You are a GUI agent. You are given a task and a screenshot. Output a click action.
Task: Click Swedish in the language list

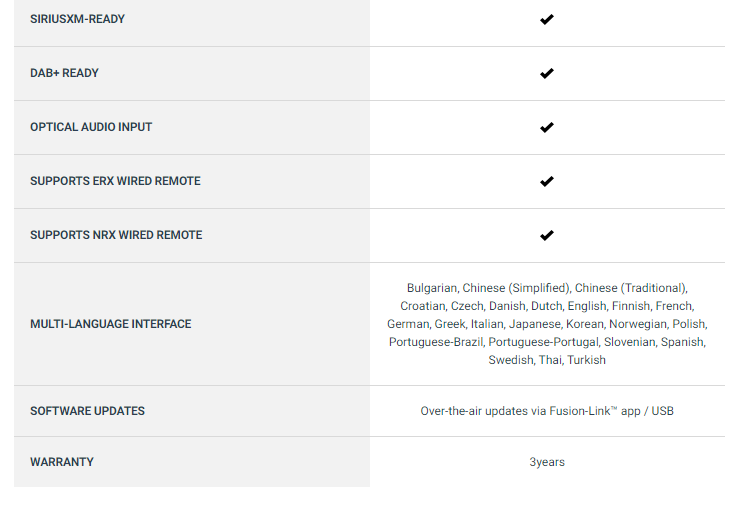510,360
